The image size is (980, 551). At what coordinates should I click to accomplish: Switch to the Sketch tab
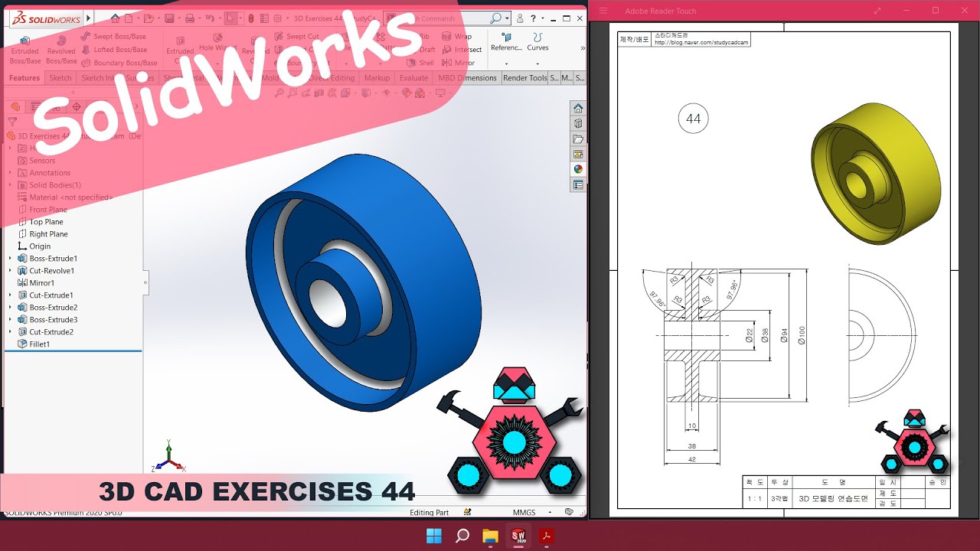pyautogui.click(x=60, y=78)
